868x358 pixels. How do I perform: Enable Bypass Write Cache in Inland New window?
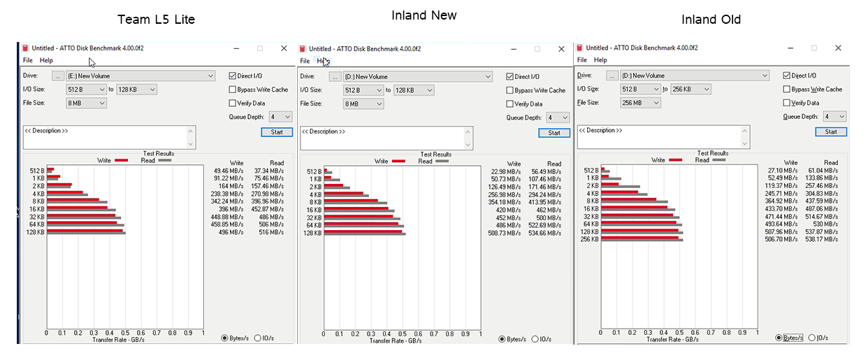tap(509, 90)
